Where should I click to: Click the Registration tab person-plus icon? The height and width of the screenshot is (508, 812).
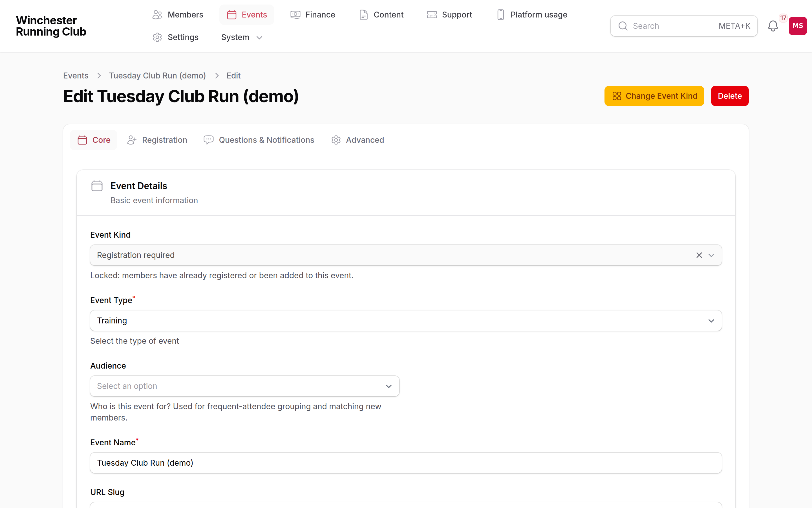(x=132, y=140)
